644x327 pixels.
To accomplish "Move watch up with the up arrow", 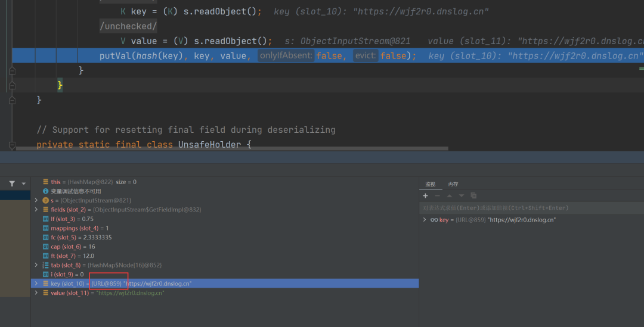I will 450,196.
